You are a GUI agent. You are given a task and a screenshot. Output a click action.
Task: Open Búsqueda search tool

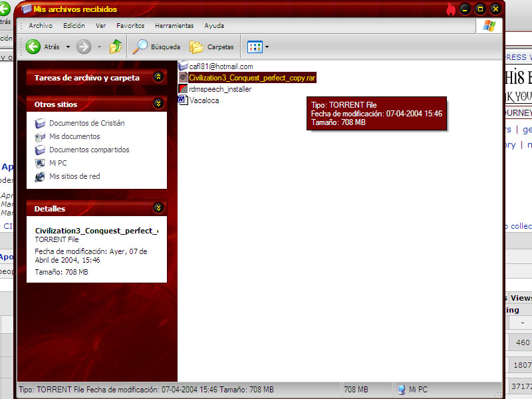tap(156, 47)
